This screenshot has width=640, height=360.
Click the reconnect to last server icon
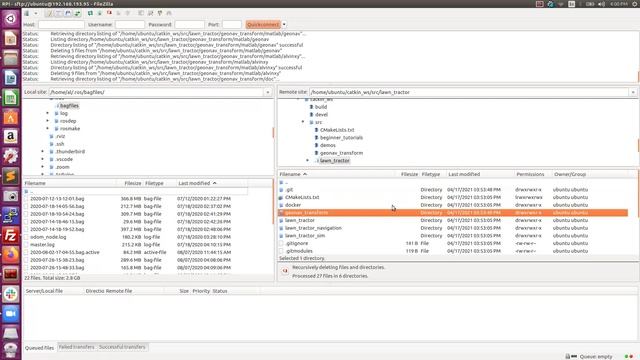[128, 13]
